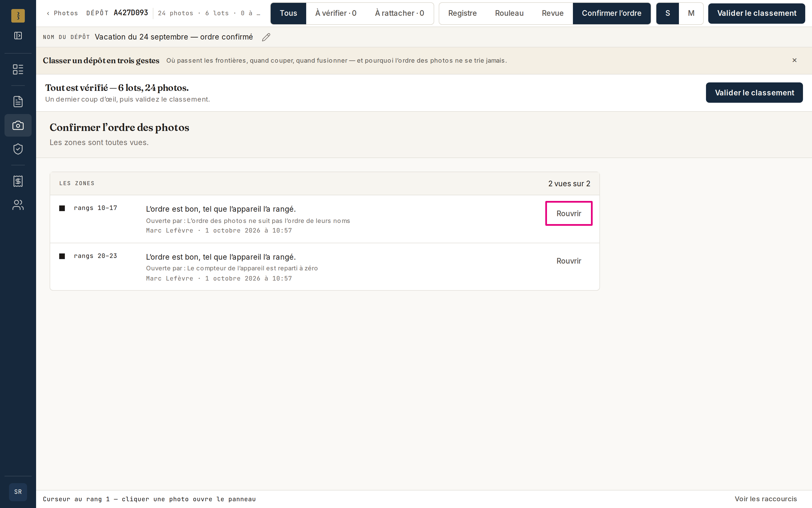
Task: Open the dashboard grid-list icon
Action: coord(18,69)
